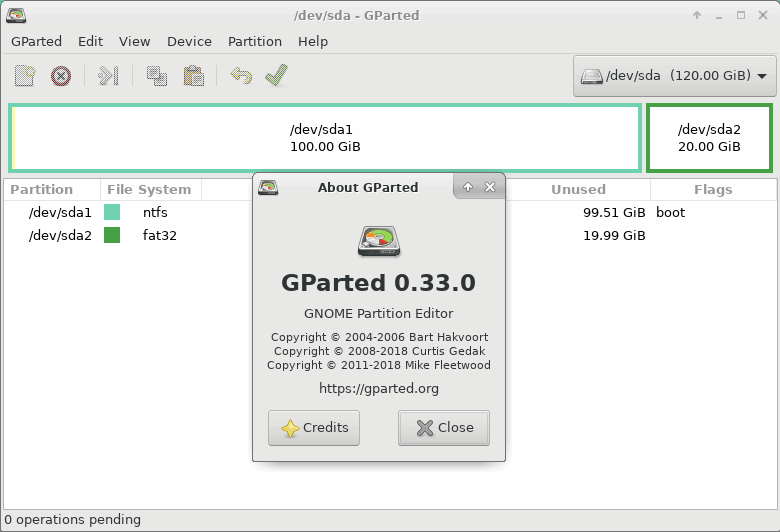Open the Partition menu
The height and width of the screenshot is (532, 780).
coord(255,41)
